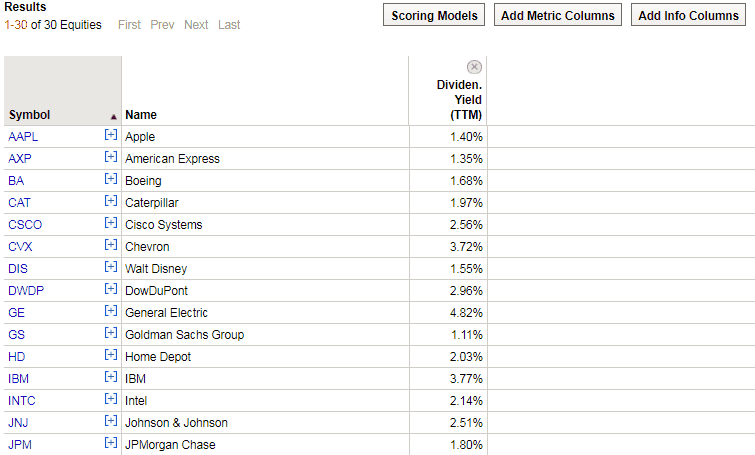Screen dimensions: 755x455
Task: Go to First results page
Action: pyautogui.click(x=130, y=25)
